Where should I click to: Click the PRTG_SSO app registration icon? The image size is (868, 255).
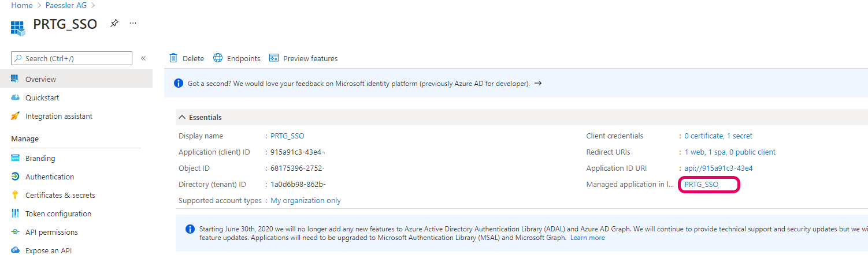[18, 28]
